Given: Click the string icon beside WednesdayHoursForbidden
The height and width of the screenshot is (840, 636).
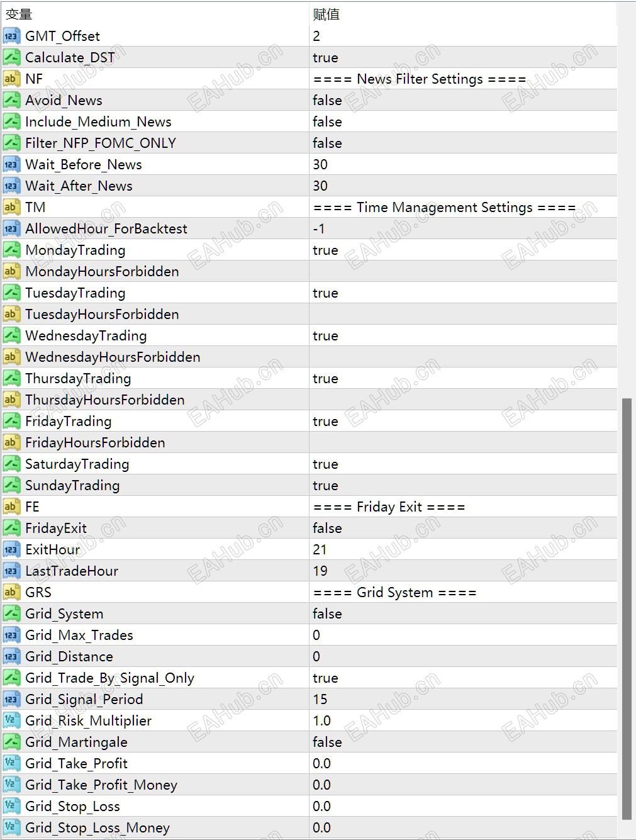Looking at the screenshot, I should 11,357.
